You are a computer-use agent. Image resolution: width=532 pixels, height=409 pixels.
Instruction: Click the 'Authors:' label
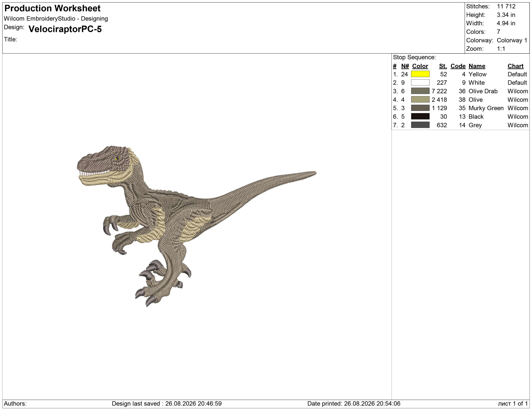point(15,403)
